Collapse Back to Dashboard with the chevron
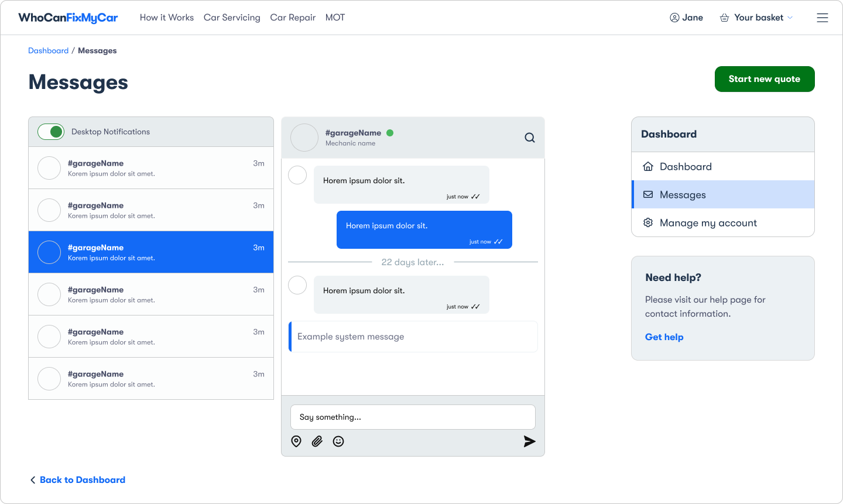The width and height of the screenshot is (843, 504). 33,479
